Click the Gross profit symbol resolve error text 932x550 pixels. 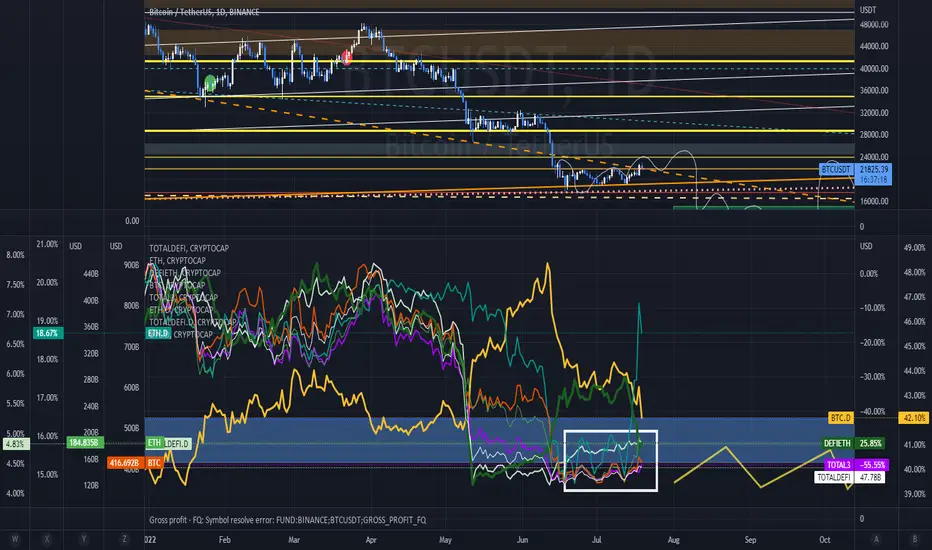point(287,520)
